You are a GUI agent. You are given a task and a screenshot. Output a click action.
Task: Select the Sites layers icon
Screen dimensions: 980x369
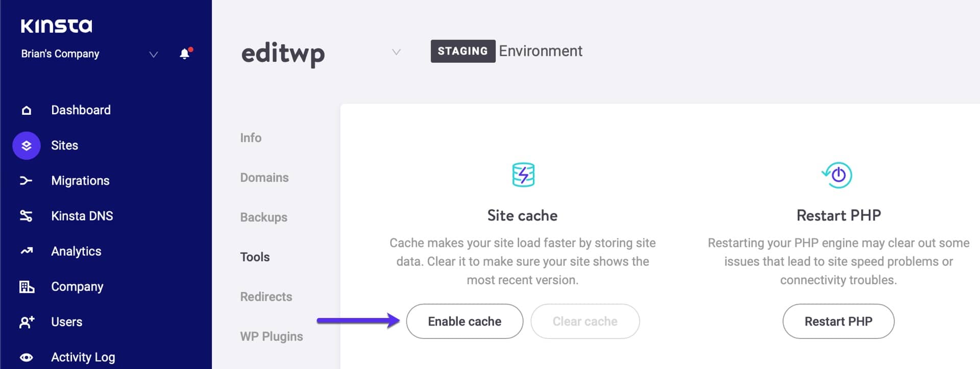click(27, 145)
